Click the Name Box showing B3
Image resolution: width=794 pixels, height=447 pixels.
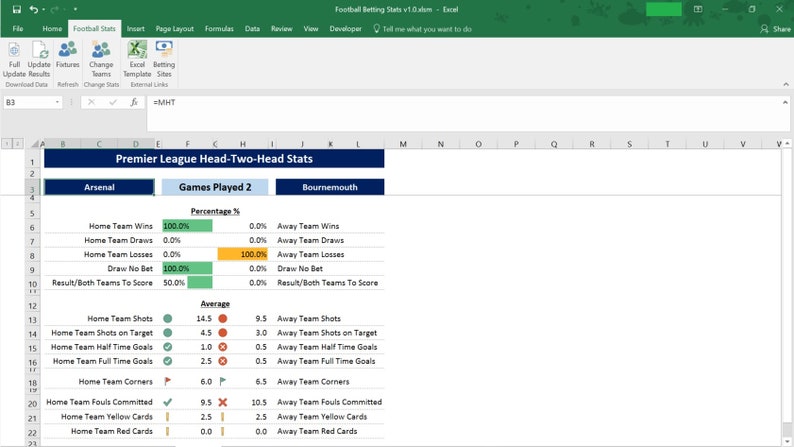pos(28,102)
